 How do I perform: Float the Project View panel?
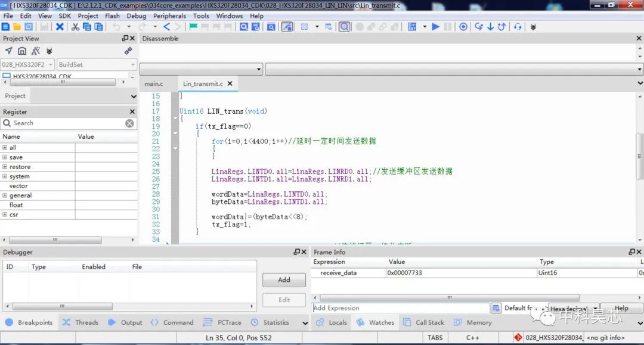(x=125, y=38)
